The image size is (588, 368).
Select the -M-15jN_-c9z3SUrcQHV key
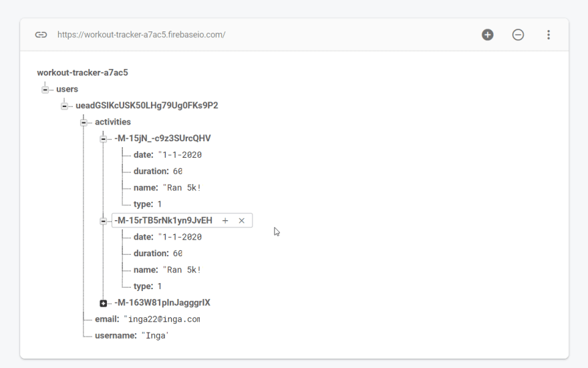pyautogui.click(x=162, y=139)
